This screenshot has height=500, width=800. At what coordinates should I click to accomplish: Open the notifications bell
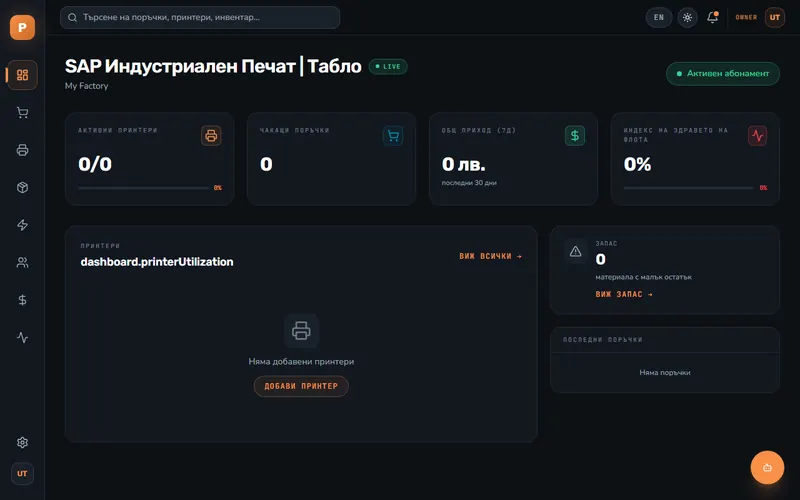click(x=713, y=17)
